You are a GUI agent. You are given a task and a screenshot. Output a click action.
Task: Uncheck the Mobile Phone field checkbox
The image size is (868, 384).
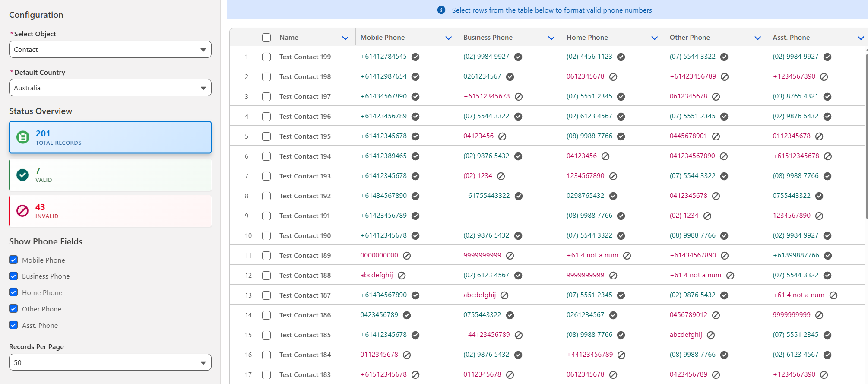[x=13, y=260]
